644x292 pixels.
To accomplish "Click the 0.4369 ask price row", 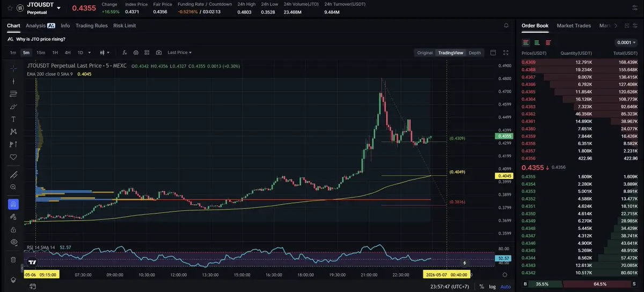I will pyautogui.click(x=580, y=62).
